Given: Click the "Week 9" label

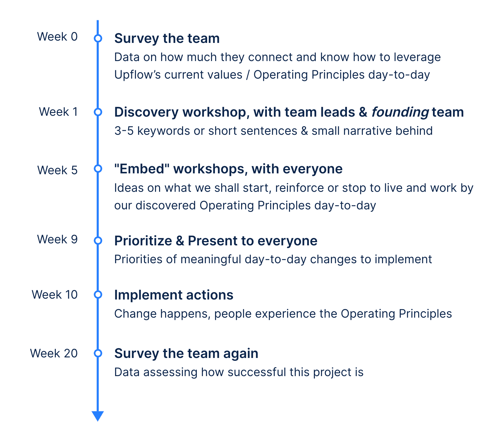Looking at the screenshot, I should [57, 239].
